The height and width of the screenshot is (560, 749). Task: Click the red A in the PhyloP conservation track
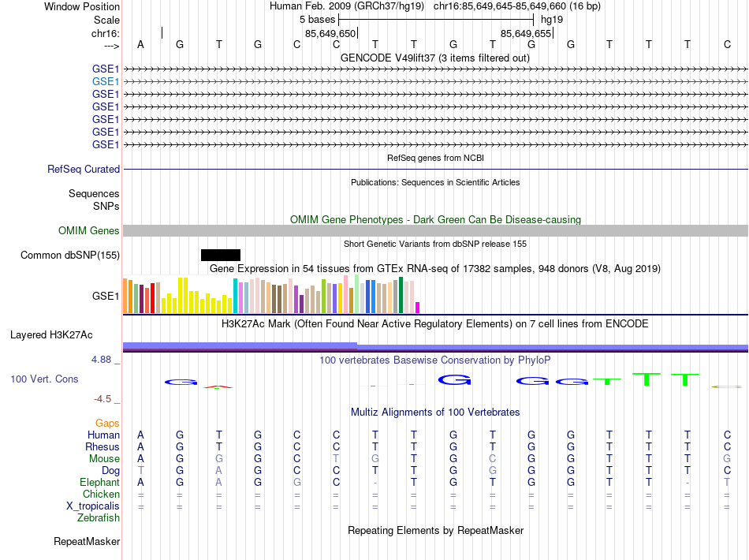(218, 387)
